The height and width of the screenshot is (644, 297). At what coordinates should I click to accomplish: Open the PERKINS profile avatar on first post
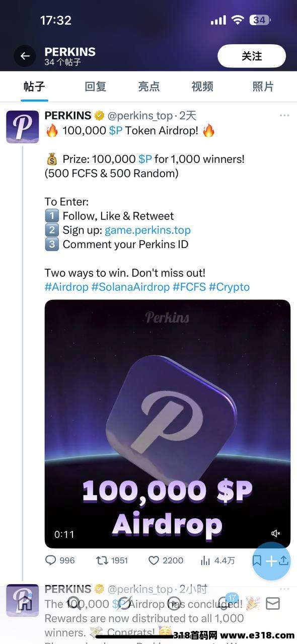point(22,127)
